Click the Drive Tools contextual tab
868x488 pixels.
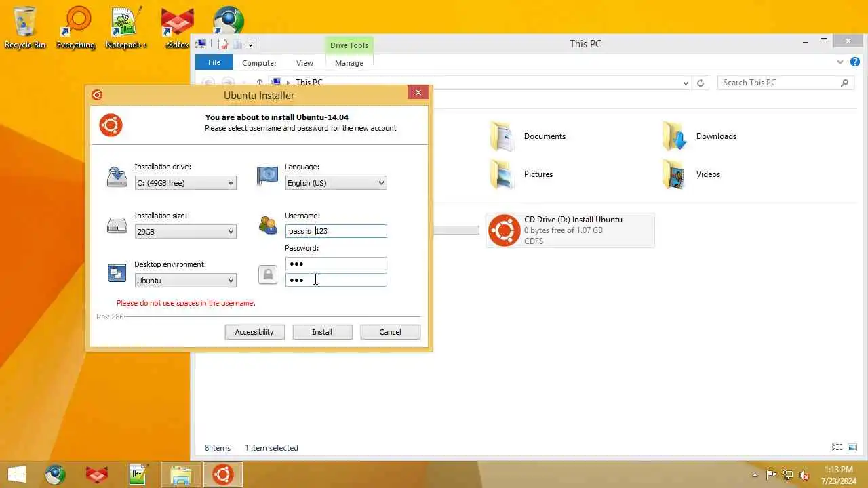click(349, 45)
